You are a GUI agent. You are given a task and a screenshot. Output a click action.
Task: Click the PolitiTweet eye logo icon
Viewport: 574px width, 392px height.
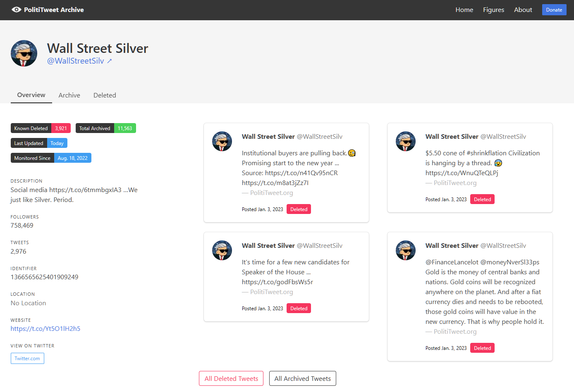pyautogui.click(x=17, y=10)
